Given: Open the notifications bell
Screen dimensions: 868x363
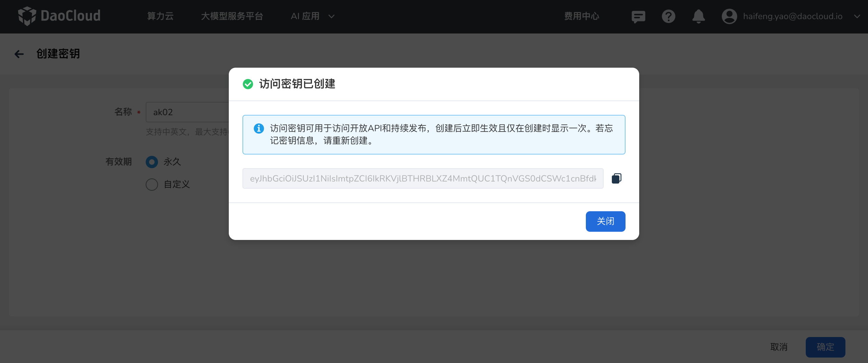Looking at the screenshot, I should click(698, 16).
